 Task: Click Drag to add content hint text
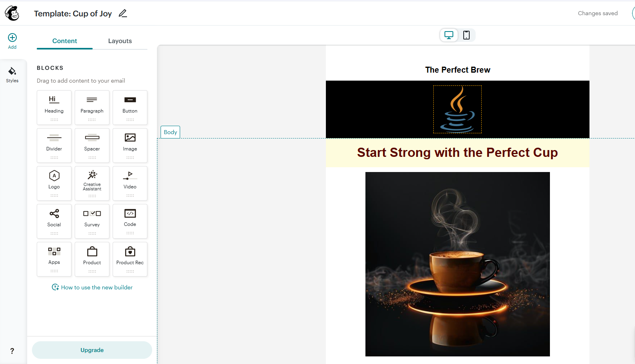[x=81, y=81]
